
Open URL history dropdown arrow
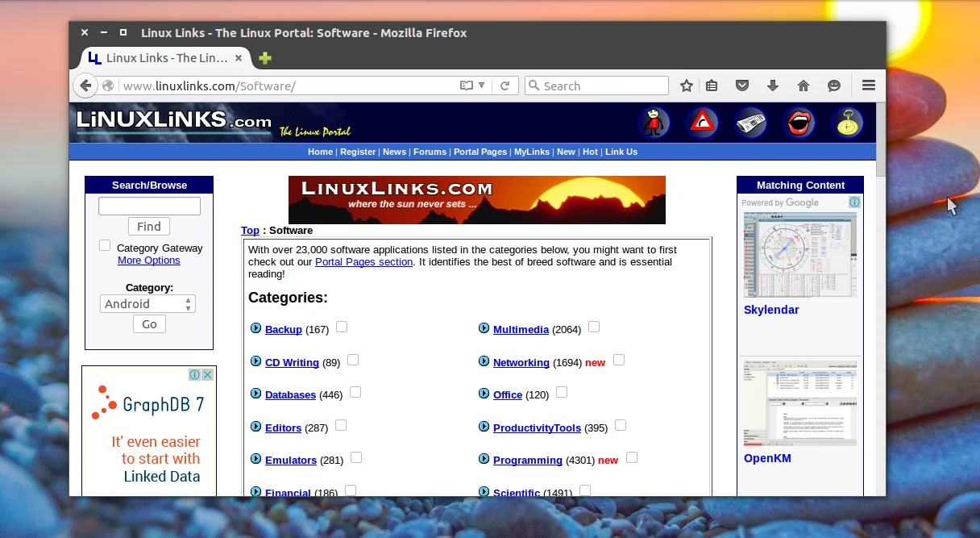point(482,85)
